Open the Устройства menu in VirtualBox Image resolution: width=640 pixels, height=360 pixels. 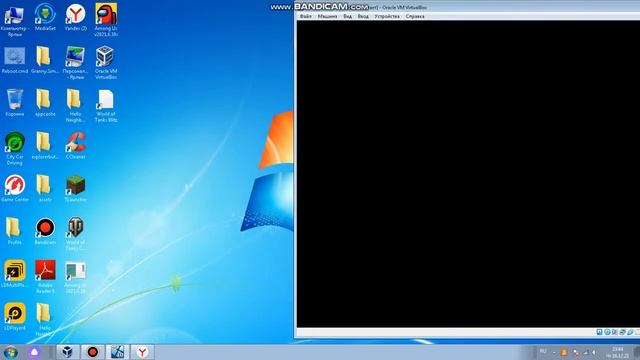tap(387, 16)
